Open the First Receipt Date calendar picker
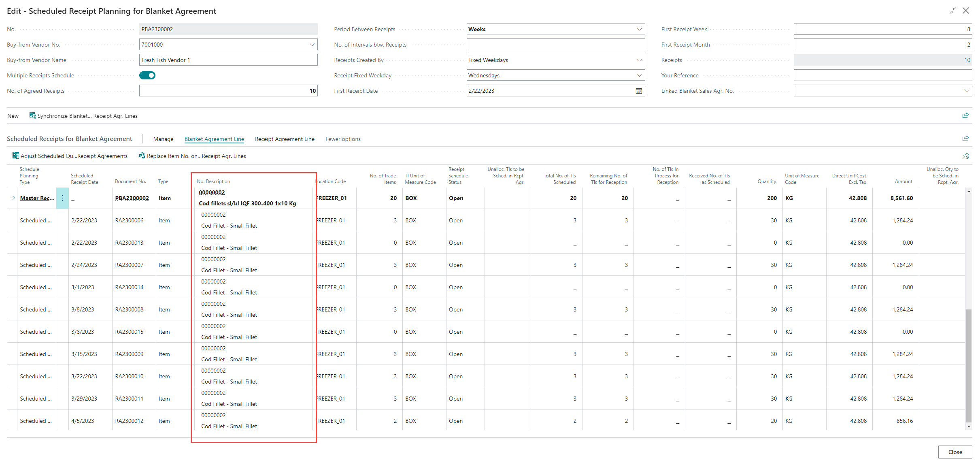980x467 pixels. [639, 91]
